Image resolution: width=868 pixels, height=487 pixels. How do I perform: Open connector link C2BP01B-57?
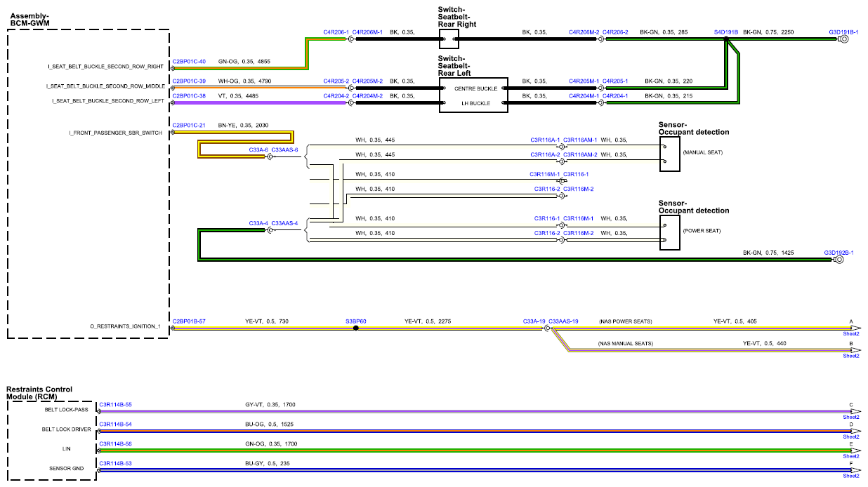189,321
